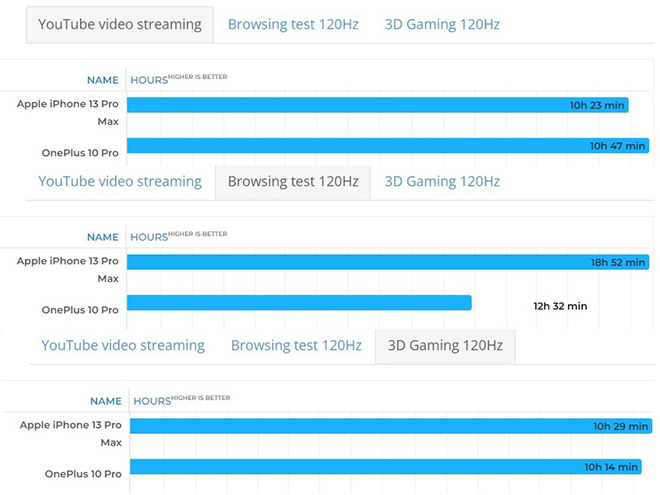Click the 12h 32 min value label
Viewport: 660px width, 495px height.
560,306
